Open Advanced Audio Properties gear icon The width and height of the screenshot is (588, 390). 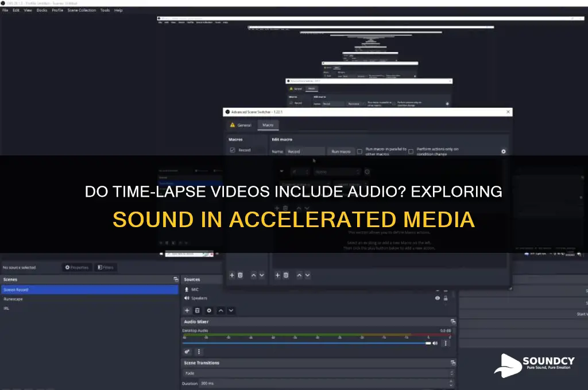click(x=187, y=352)
